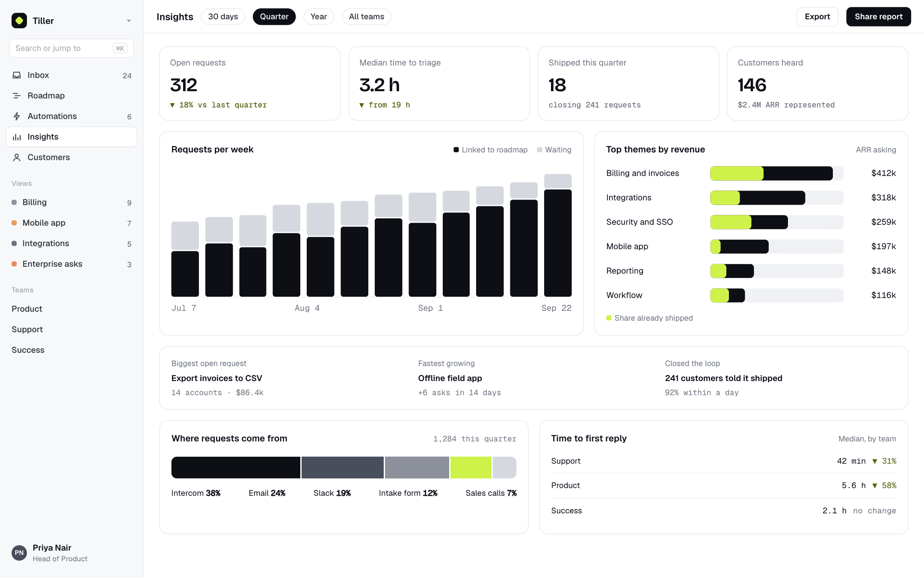Click the Customers heard value 146

point(752,85)
